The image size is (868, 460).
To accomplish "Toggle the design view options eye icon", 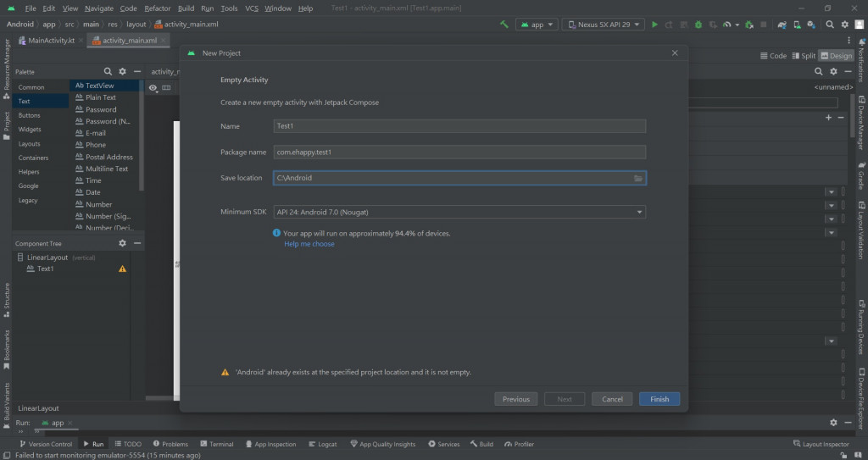I will coord(153,87).
